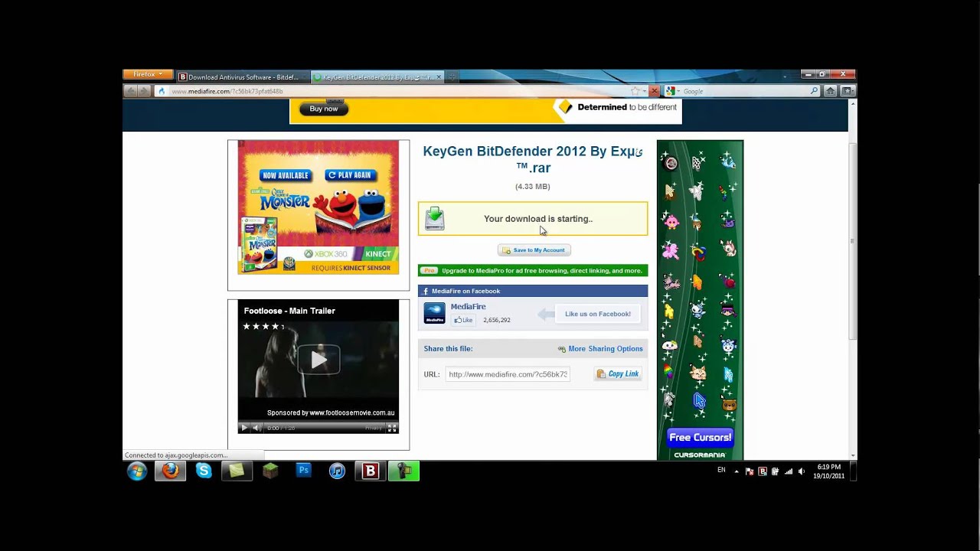Show hidden tray icons arrow
The height and width of the screenshot is (551, 980).
[737, 471]
